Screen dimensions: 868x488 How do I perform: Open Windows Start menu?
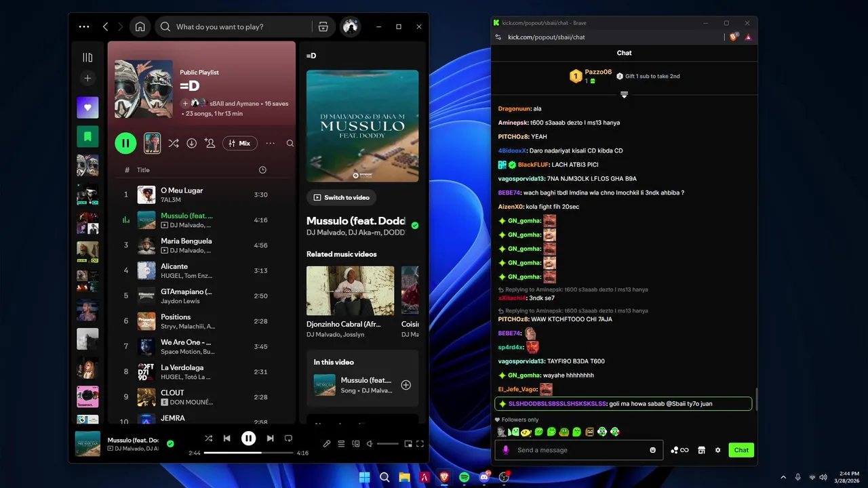[365, 477]
